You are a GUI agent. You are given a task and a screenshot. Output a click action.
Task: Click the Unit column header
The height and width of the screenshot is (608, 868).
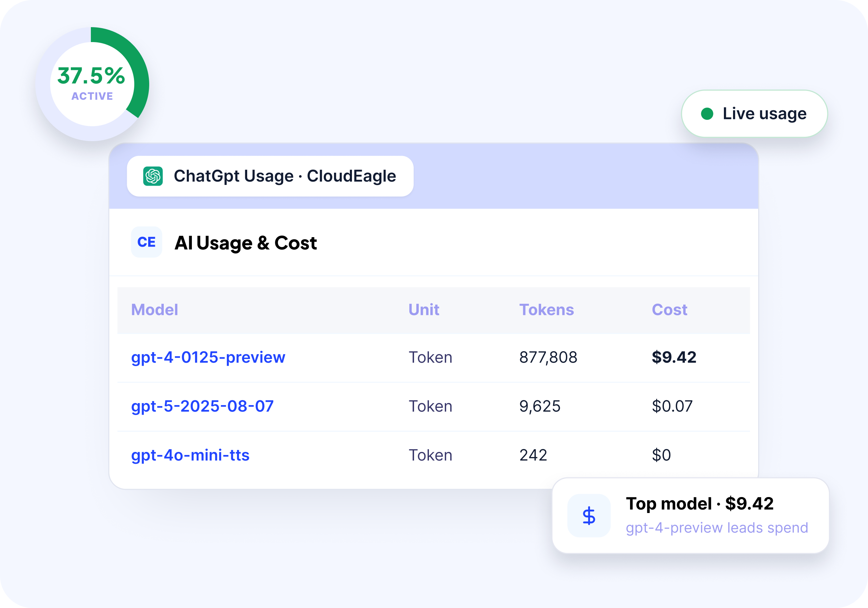[x=424, y=310]
